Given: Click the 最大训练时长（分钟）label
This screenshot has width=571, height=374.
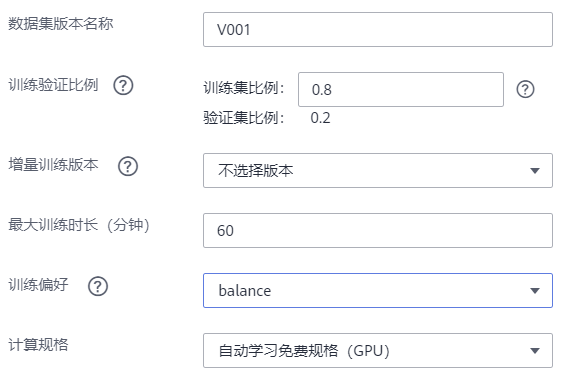Looking at the screenshot, I should (79, 225).
